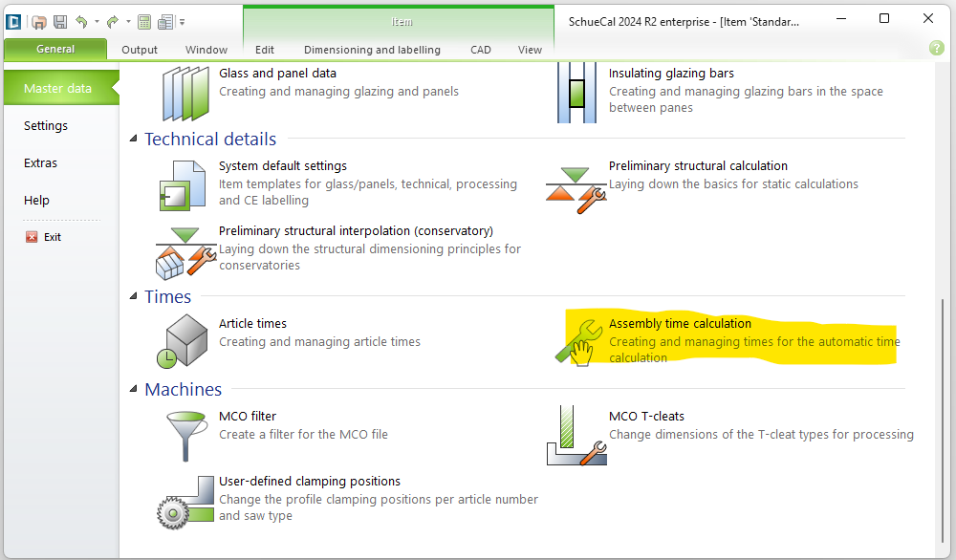
Task: Open the Dimensioning and labelling tab
Action: tap(372, 50)
